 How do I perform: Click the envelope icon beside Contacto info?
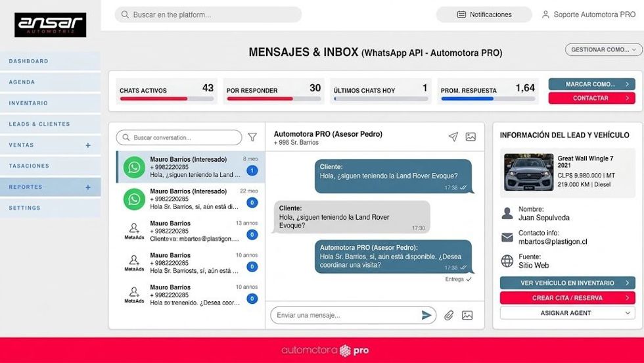pos(507,237)
